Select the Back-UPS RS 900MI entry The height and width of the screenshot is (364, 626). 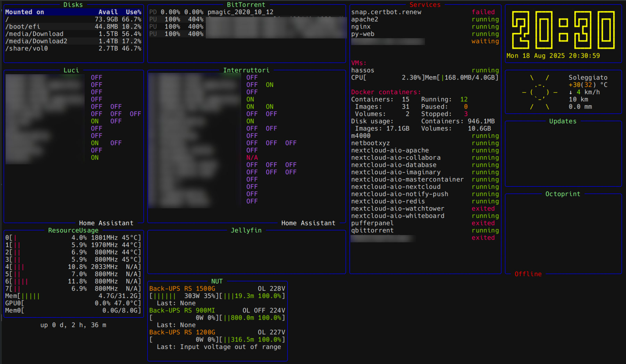tap(182, 311)
